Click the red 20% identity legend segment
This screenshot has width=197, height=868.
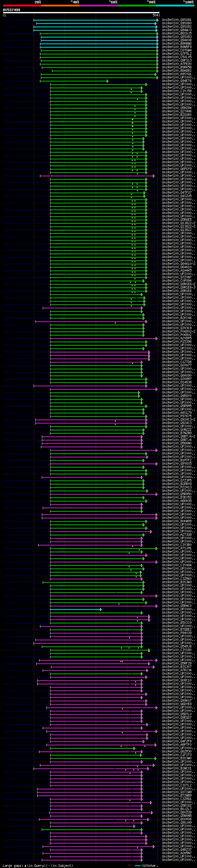pyautogui.click(x=22, y=6)
